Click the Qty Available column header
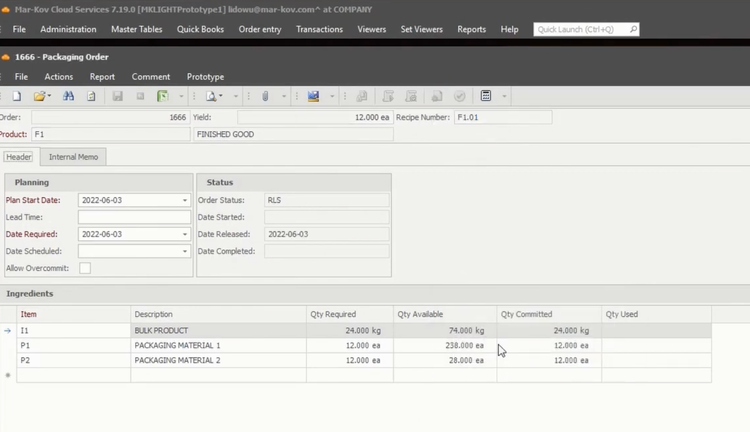The image size is (750, 432). 420,314
